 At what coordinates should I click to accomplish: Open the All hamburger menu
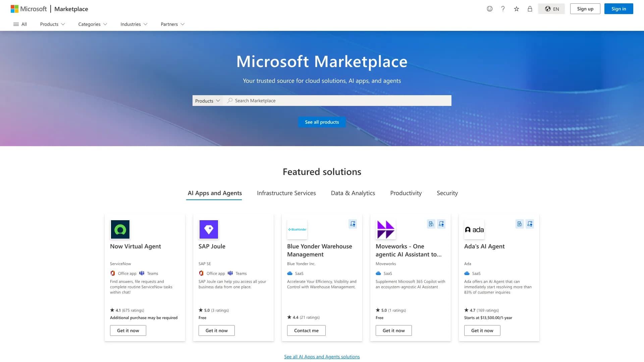click(20, 24)
